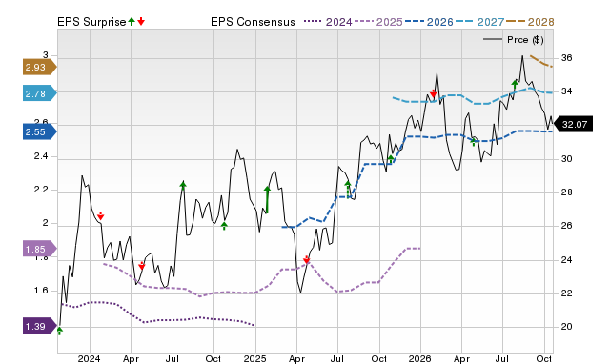Select the red surprise arrow in early 2024
The height and width of the screenshot is (364, 610).
tap(101, 216)
